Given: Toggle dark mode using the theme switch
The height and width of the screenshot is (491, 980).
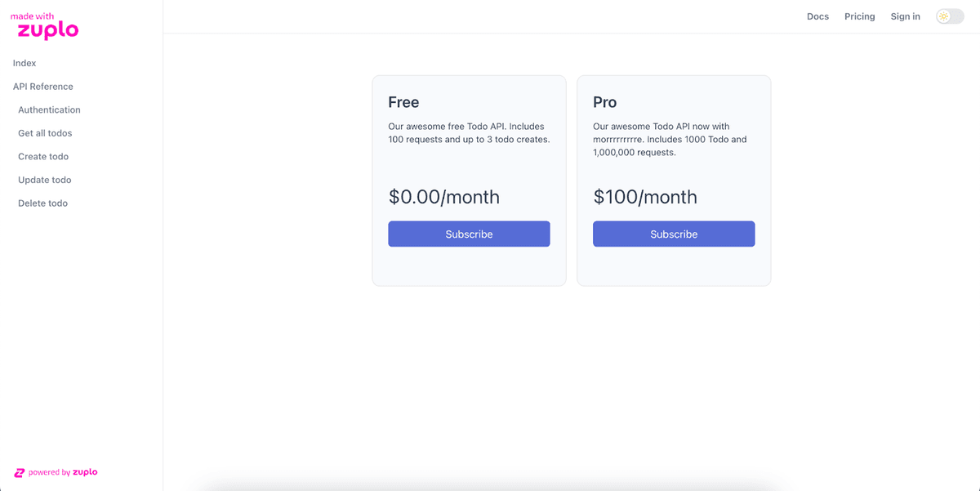Looking at the screenshot, I should pos(949,16).
